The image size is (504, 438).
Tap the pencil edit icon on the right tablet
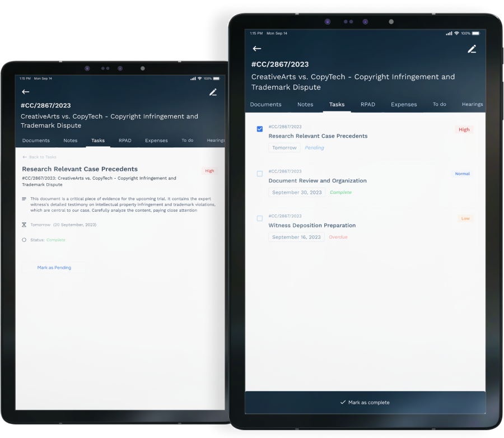click(472, 49)
